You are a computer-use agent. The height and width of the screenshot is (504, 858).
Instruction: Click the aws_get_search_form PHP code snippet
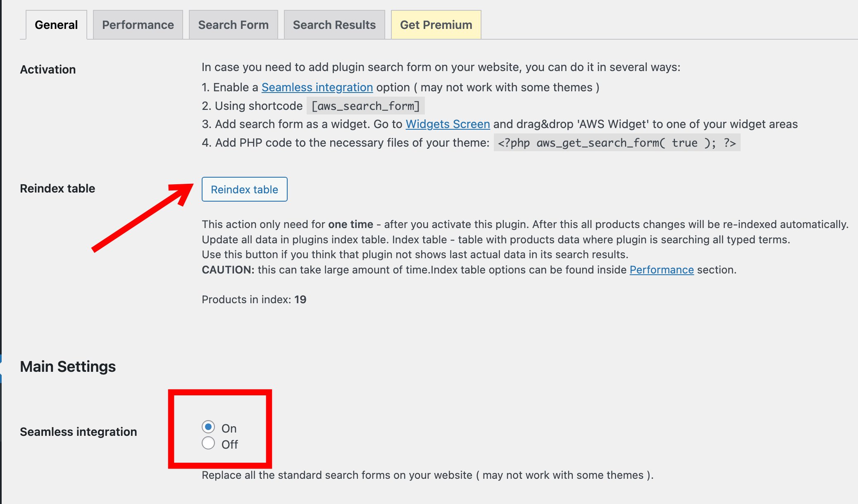point(617,143)
